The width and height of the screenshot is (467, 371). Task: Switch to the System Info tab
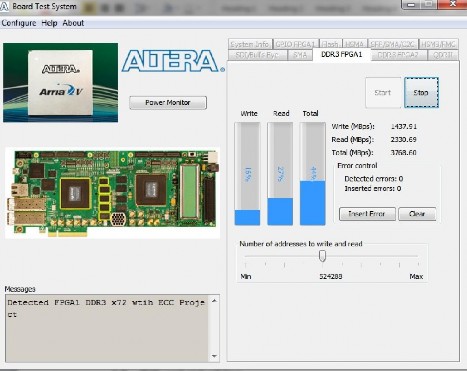(250, 44)
